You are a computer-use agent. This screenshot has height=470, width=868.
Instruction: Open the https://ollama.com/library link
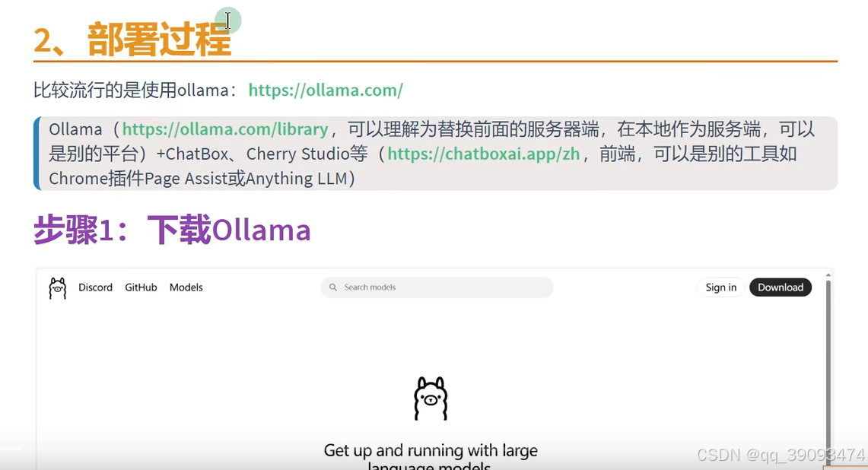coord(225,129)
